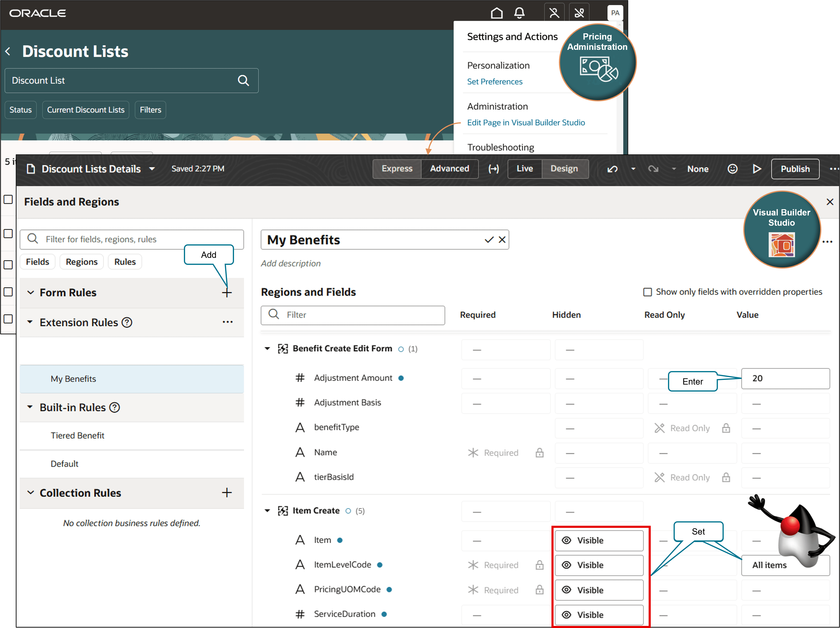The width and height of the screenshot is (840, 628).
Task: Click the Publish button
Action: [x=795, y=169]
